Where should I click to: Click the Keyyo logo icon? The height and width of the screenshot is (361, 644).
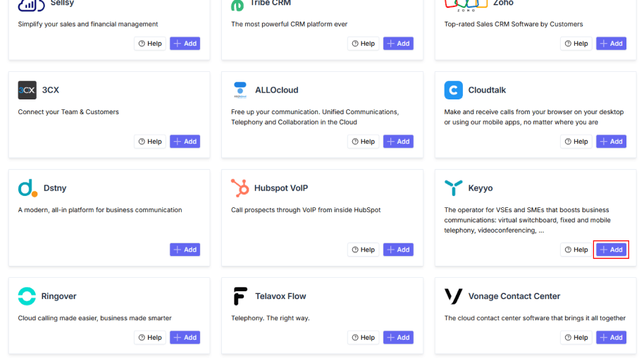coord(453,188)
